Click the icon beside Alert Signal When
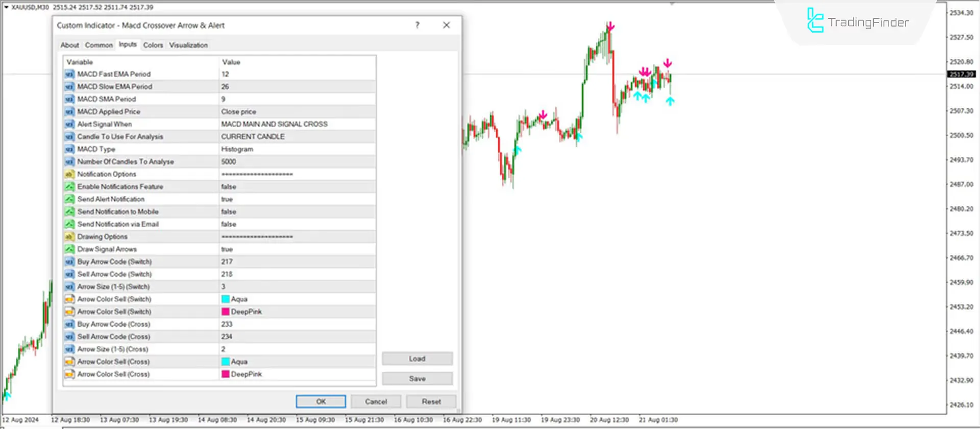 click(69, 124)
